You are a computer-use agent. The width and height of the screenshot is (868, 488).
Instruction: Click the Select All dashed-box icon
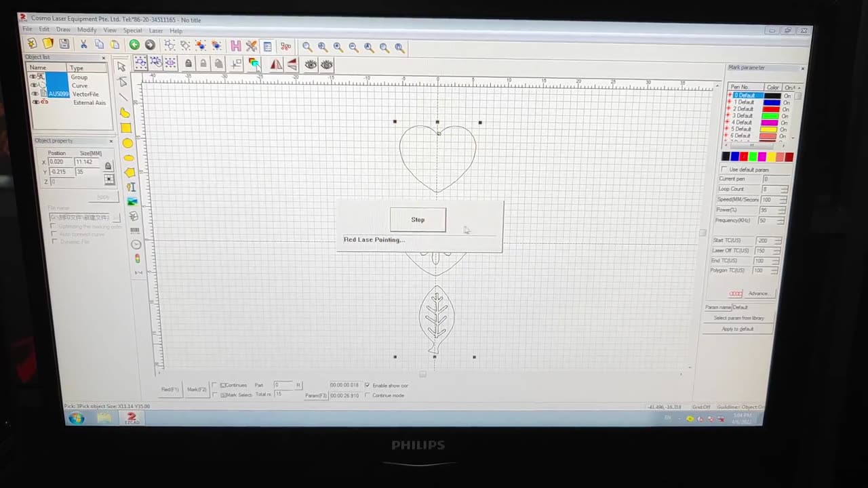[140, 62]
